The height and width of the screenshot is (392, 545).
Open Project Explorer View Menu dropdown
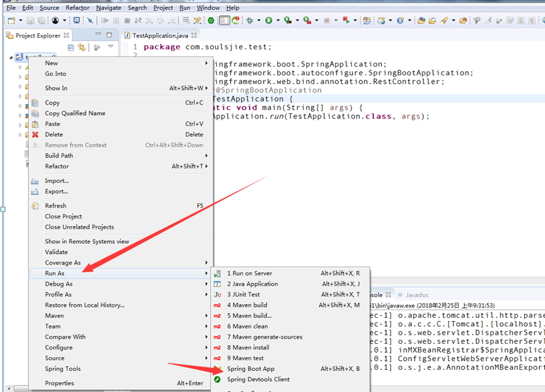coord(110,47)
